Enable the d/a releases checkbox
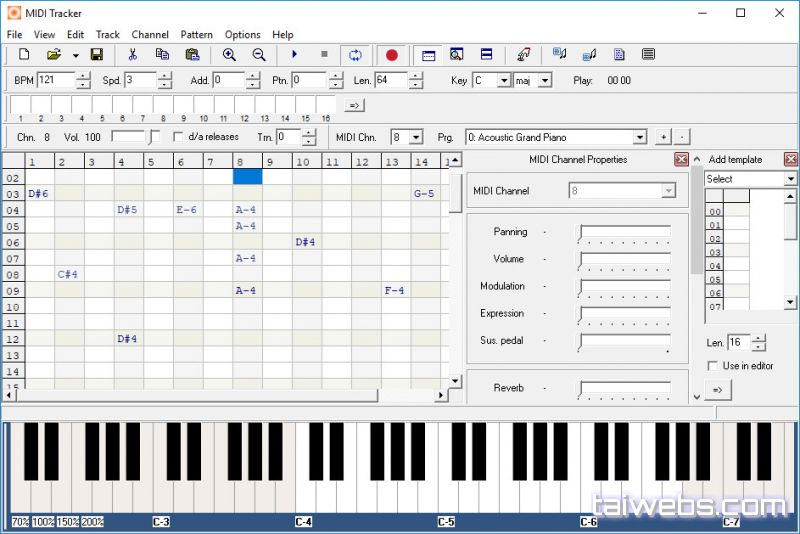 pyautogui.click(x=179, y=137)
